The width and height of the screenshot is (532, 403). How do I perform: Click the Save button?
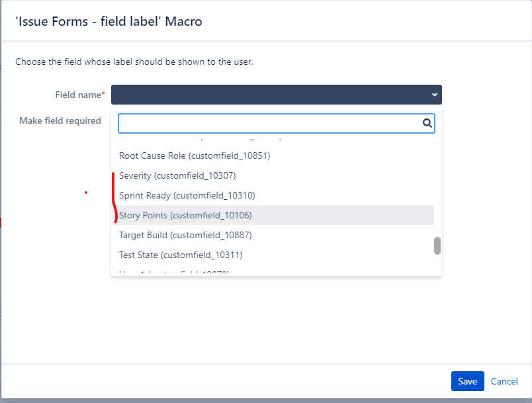point(467,381)
